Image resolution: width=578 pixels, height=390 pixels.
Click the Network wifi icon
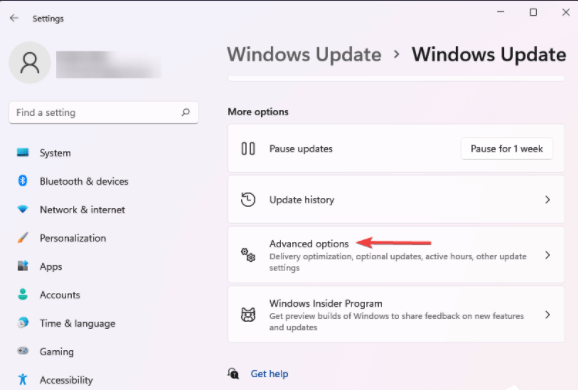23,209
